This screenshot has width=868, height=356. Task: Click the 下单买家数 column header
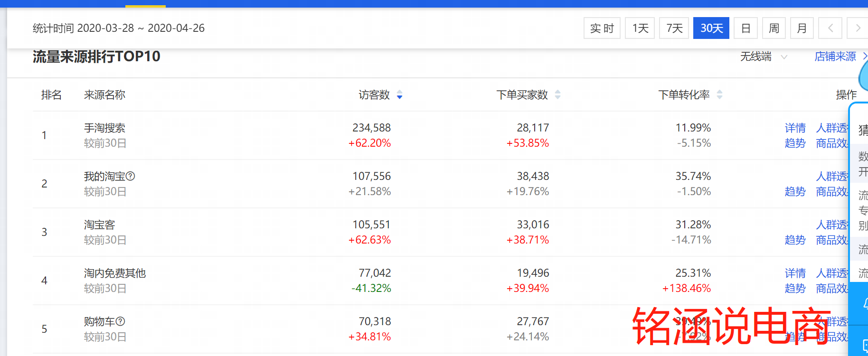[522, 95]
